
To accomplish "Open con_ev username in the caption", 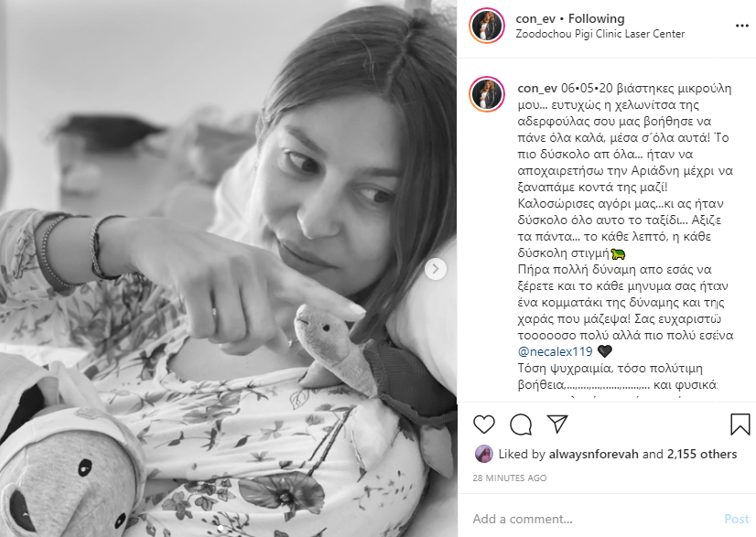I will click(x=536, y=89).
